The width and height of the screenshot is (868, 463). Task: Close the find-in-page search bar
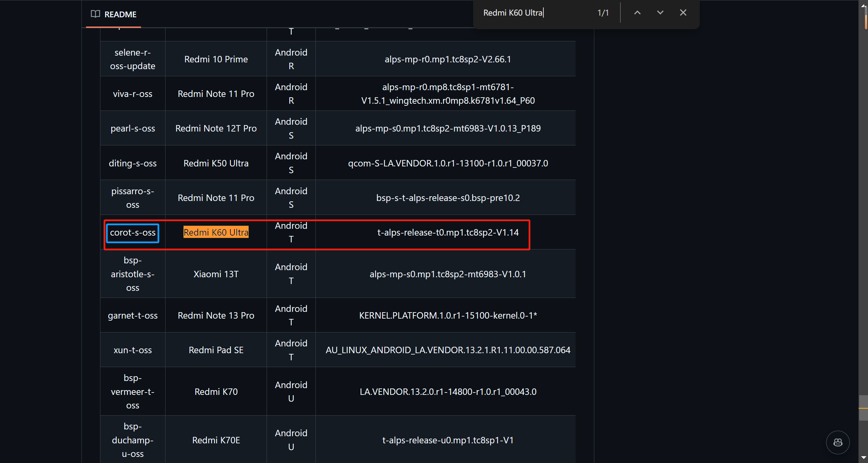[683, 13]
